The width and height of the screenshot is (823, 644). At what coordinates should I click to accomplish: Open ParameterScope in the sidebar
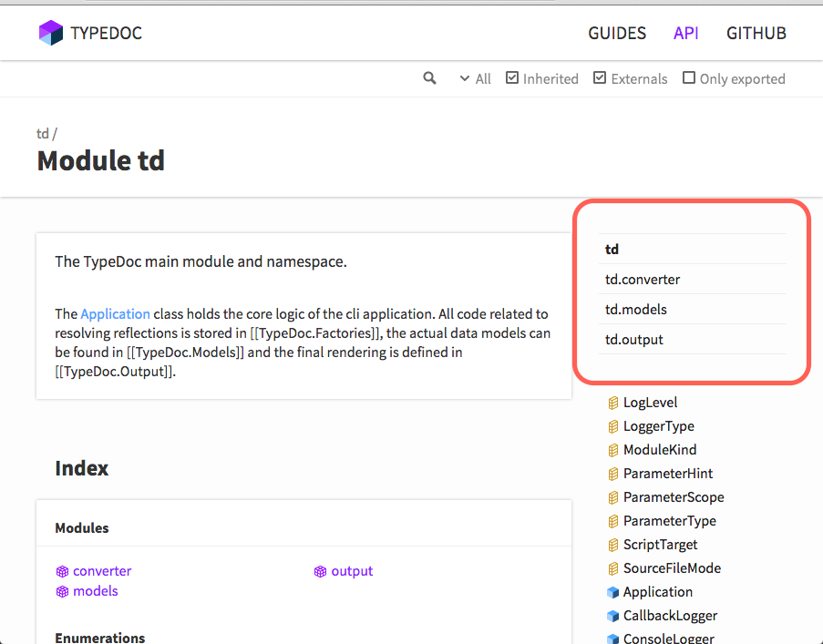(x=674, y=496)
